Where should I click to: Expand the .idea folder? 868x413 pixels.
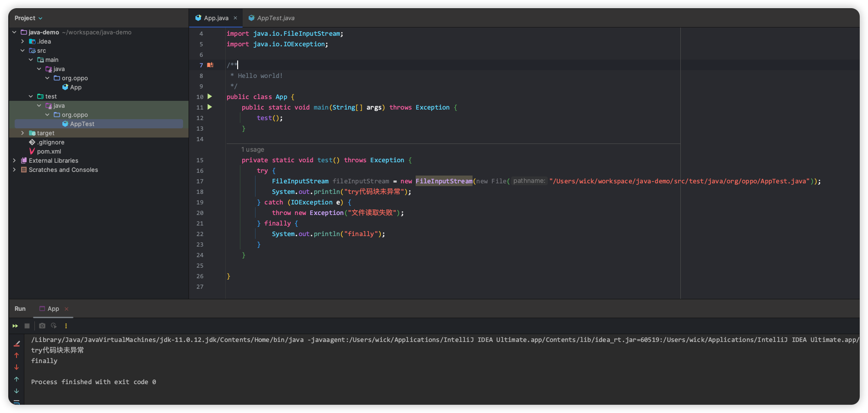pos(22,41)
